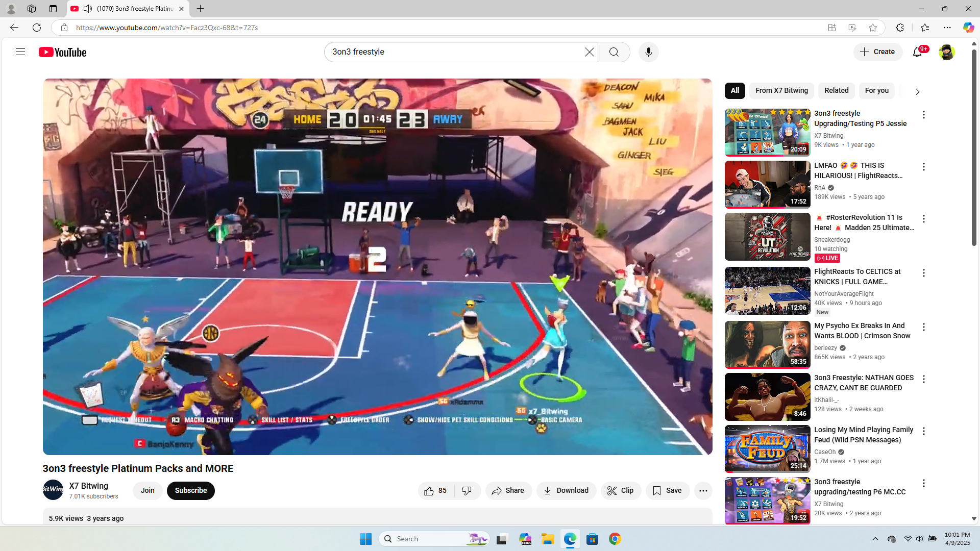Click the video player to pause

(x=377, y=266)
